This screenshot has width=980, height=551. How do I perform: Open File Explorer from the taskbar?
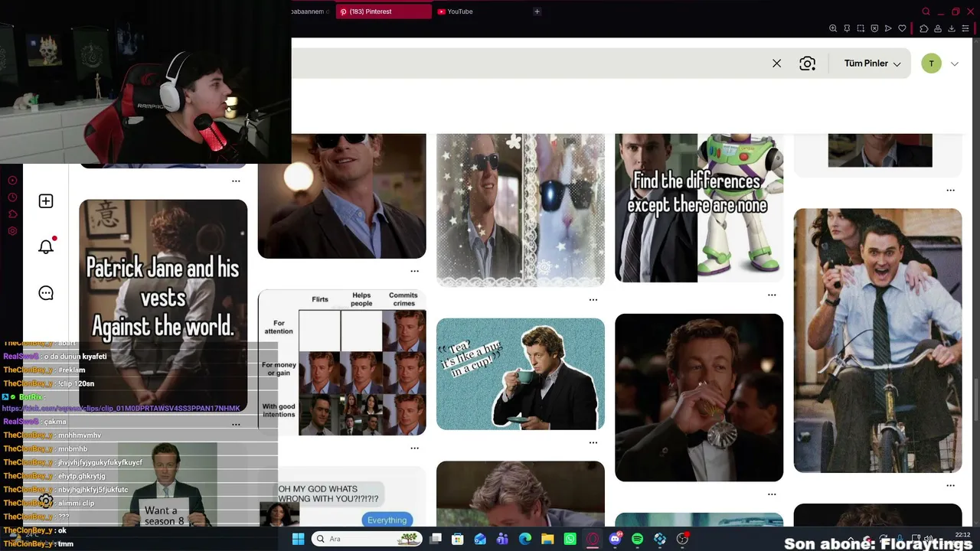[547, 539]
